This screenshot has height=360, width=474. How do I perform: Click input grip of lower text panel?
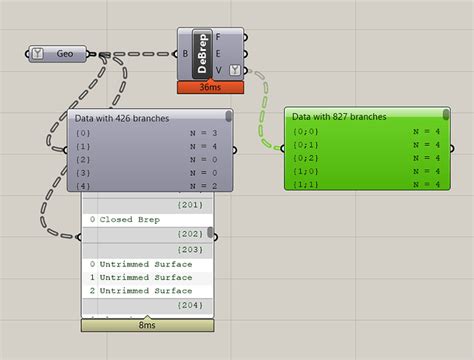click(x=79, y=237)
